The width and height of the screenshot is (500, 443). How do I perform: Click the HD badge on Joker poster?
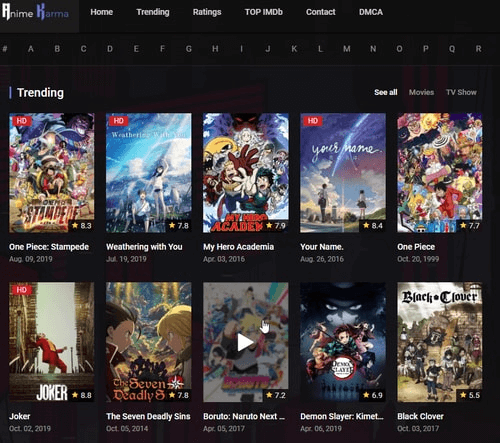point(22,290)
